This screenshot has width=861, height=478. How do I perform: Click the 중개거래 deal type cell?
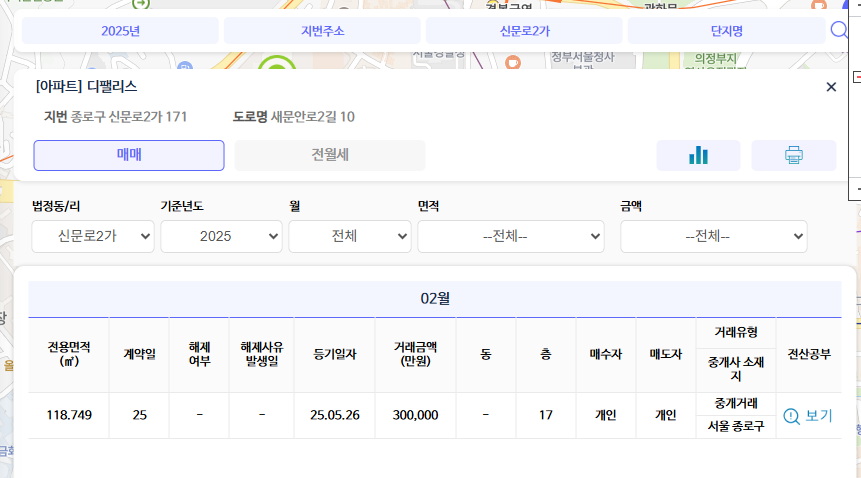coord(736,404)
